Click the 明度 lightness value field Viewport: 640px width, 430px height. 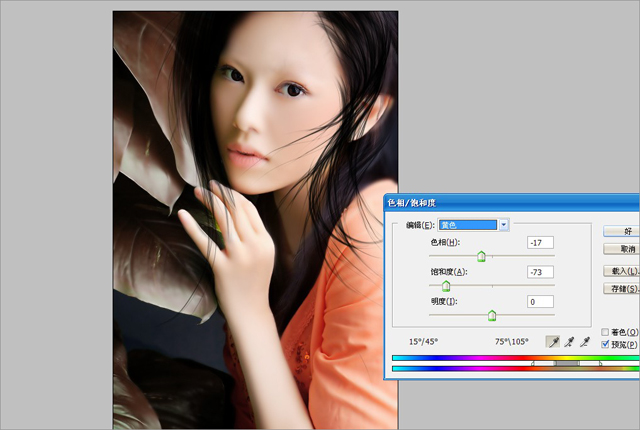click(x=540, y=302)
